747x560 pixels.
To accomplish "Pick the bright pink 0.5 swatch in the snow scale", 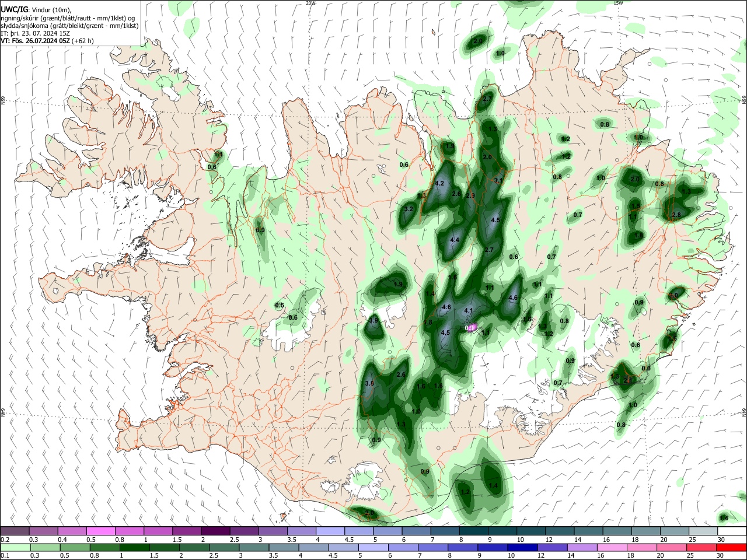I will [x=101, y=531].
